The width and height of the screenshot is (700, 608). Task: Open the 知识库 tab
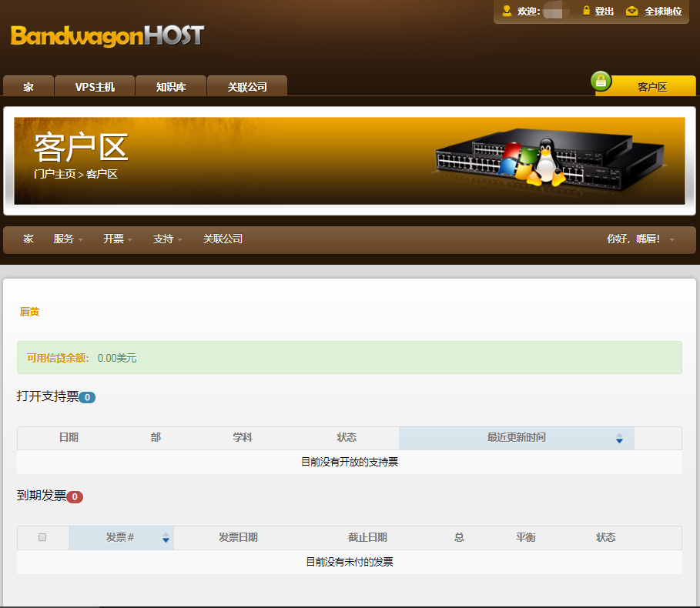pos(171,87)
